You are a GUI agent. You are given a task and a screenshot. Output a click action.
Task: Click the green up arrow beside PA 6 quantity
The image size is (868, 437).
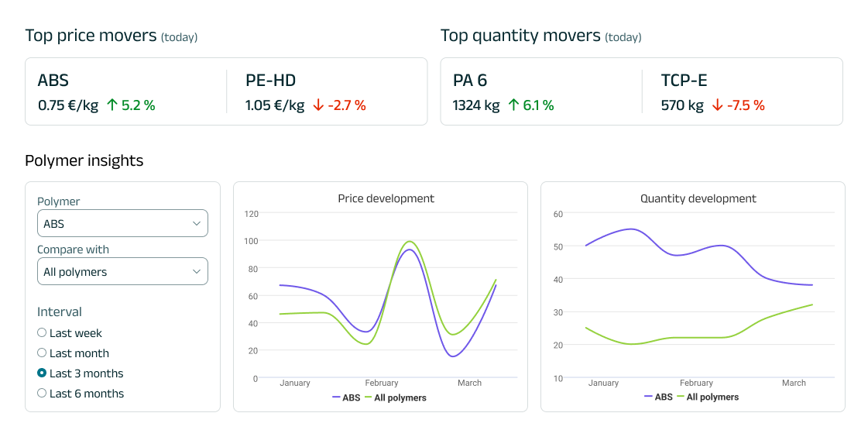point(513,105)
